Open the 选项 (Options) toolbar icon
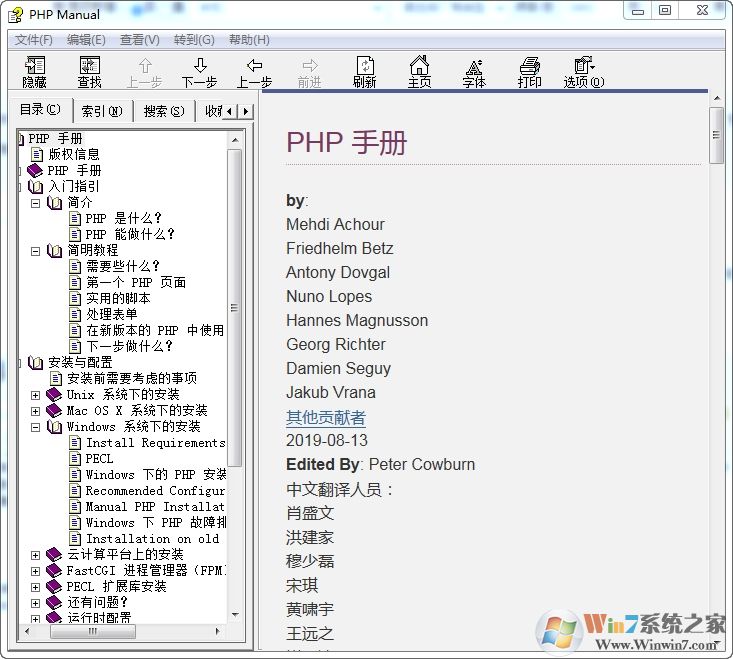The height and width of the screenshot is (659, 733). pos(583,66)
